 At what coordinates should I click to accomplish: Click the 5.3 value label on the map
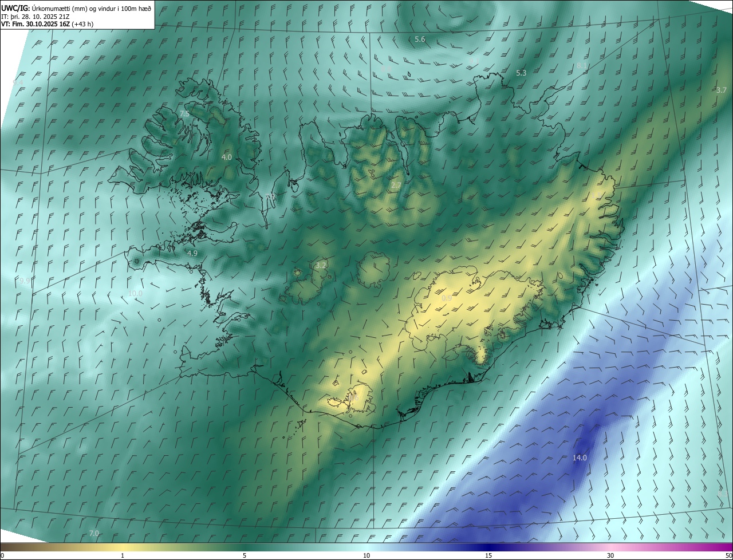[521, 73]
